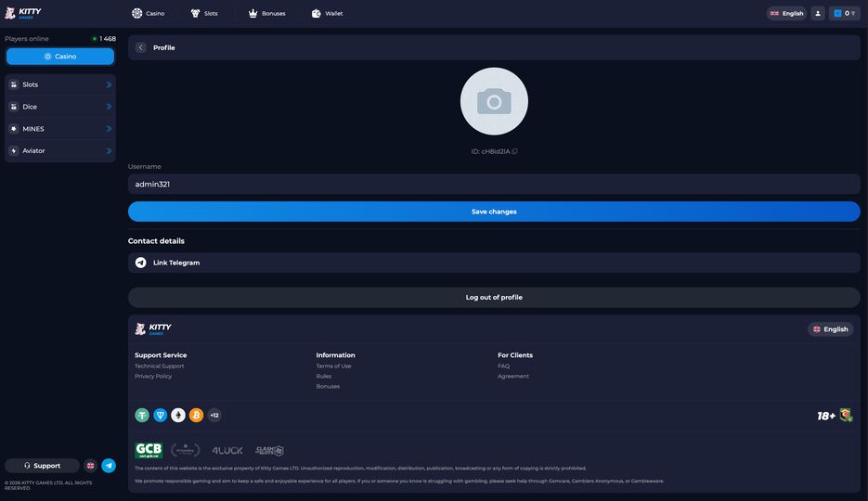This screenshot has height=501, width=868.
Task: Open the Bonuses link in footer
Action: click(x=328, y=387)
